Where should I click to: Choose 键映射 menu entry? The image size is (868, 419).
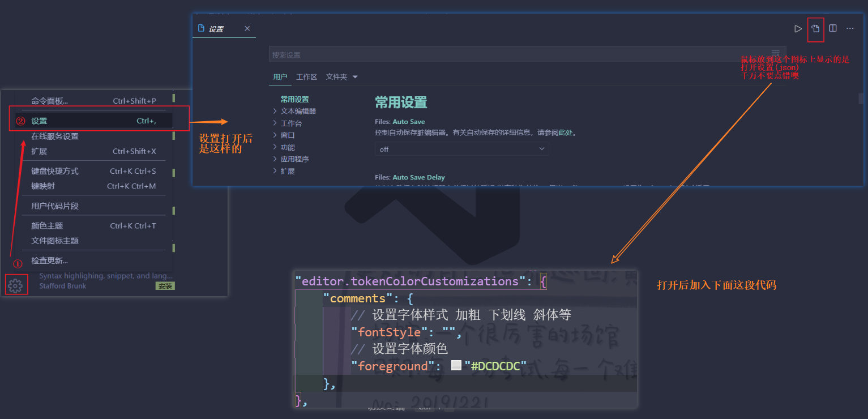point(93,186)
